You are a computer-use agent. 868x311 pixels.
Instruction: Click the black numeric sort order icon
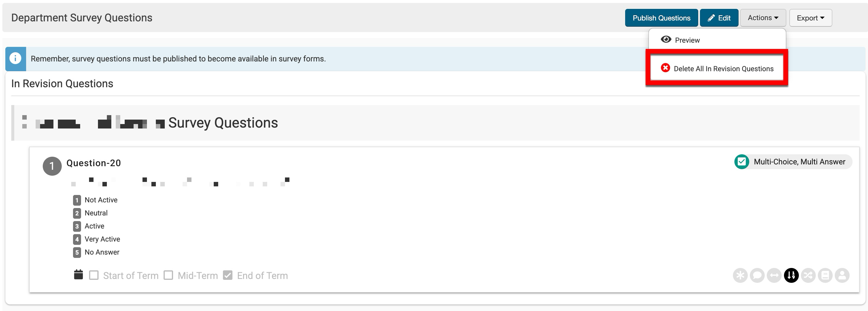791,275
